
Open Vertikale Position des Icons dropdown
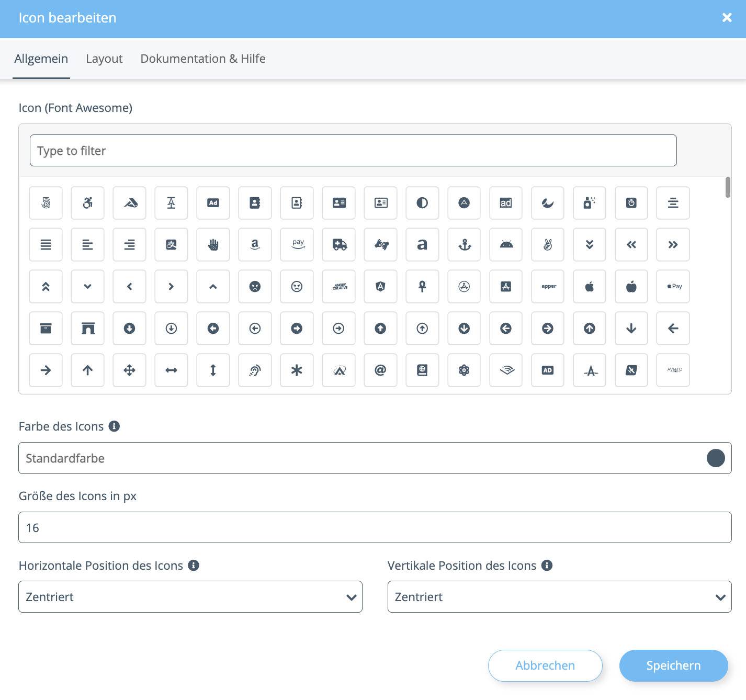pyautogui.click(x=560, y=597)
